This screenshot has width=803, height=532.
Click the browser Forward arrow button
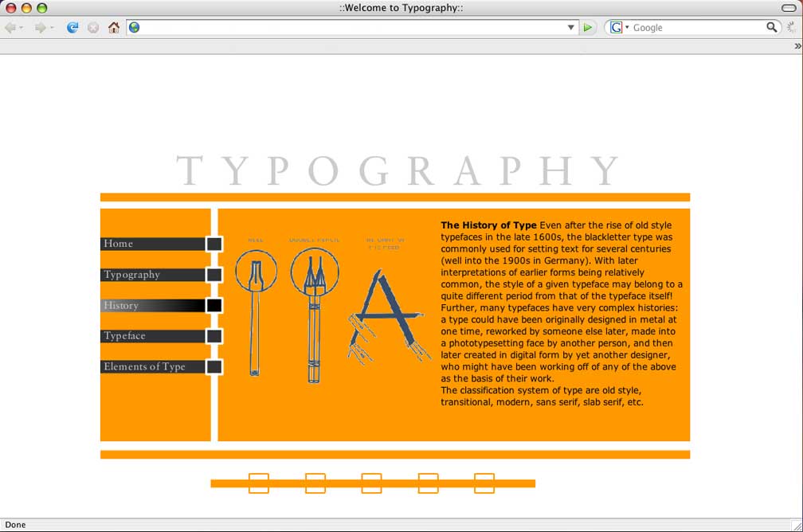40,27
